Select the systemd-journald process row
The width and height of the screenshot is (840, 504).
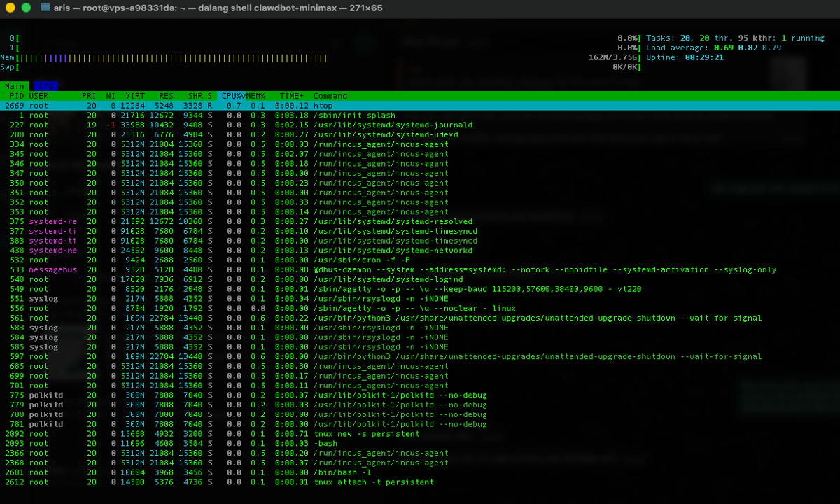(420, 125)
